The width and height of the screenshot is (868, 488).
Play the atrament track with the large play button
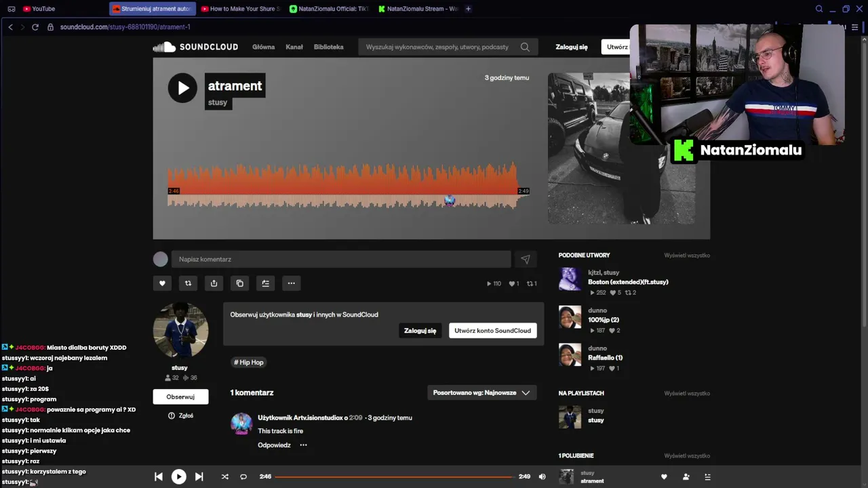coord(182,88)
